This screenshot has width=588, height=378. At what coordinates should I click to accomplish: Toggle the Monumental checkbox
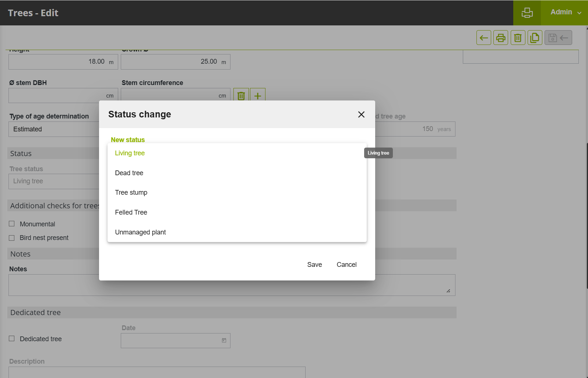click(x=12, y=224)
